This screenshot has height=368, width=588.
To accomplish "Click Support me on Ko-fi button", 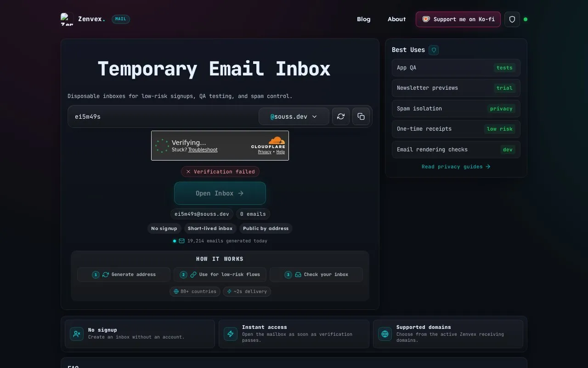I will [x=458, y=19].
